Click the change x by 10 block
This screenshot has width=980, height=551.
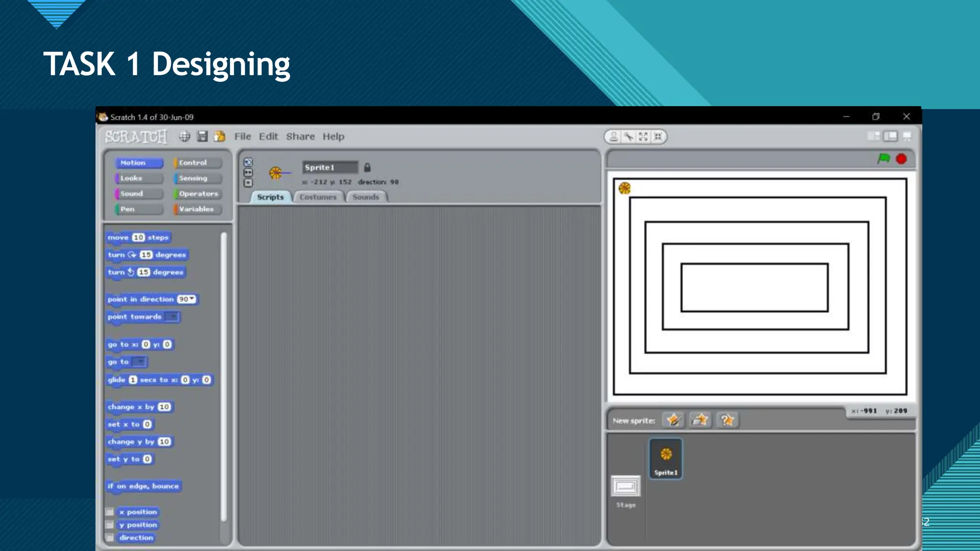[139, 407]
